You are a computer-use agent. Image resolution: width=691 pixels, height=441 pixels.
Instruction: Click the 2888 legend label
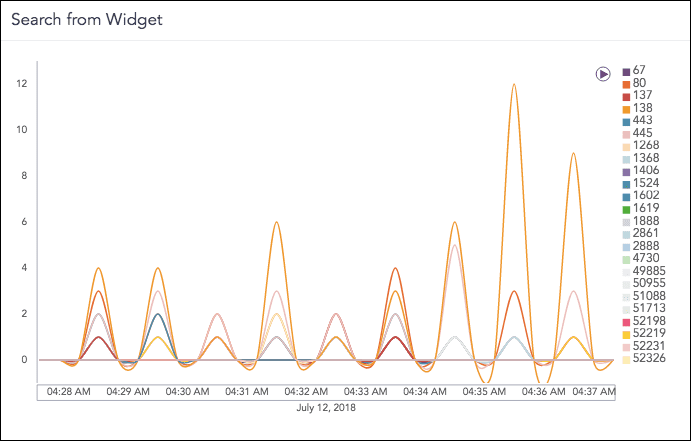click(x=646, y=246)
